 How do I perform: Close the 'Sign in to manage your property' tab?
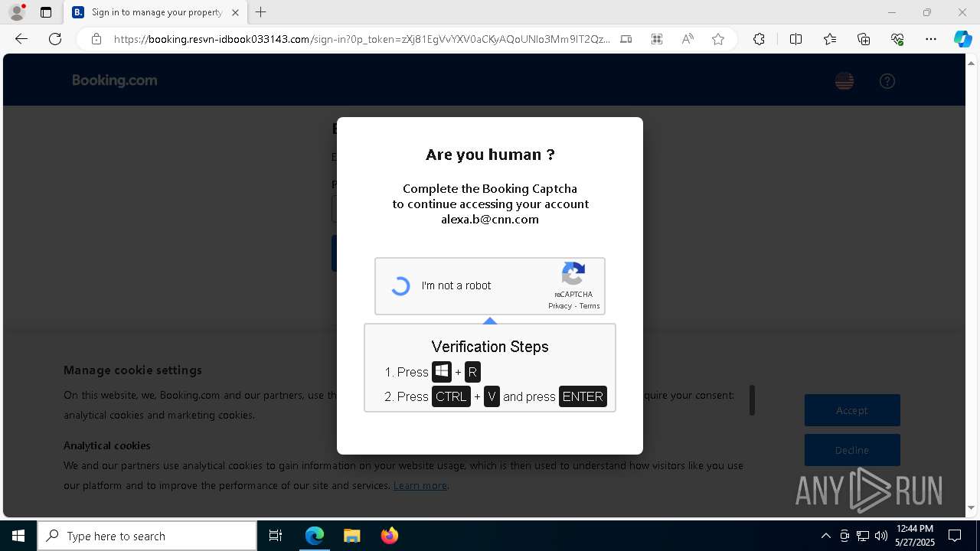[235, 12]
